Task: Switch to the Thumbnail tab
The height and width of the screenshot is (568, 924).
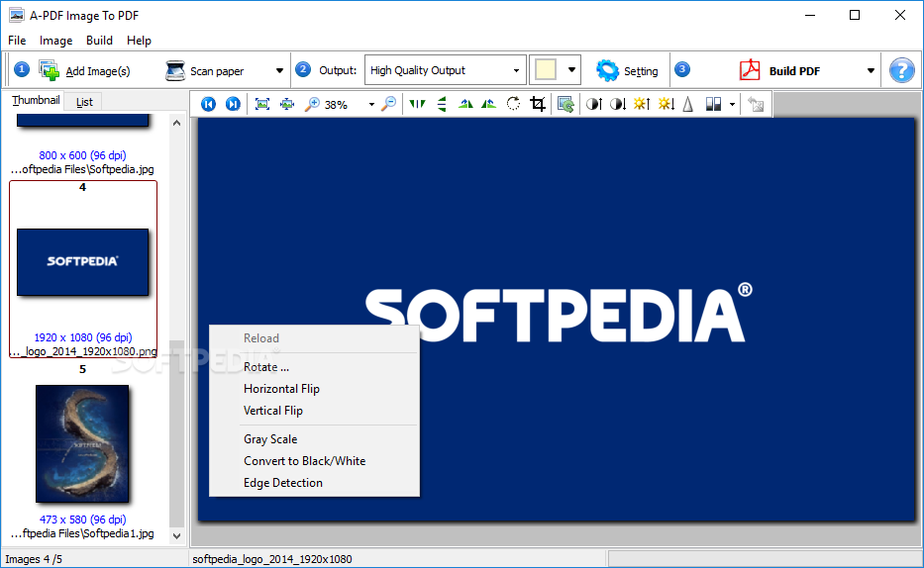Action: click(x=36, y=101)
